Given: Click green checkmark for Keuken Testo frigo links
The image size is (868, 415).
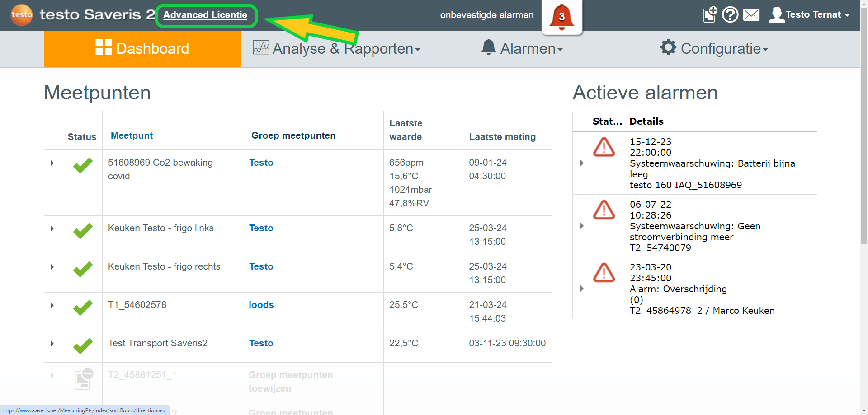Looking at the screenshot, I should 83,231.
